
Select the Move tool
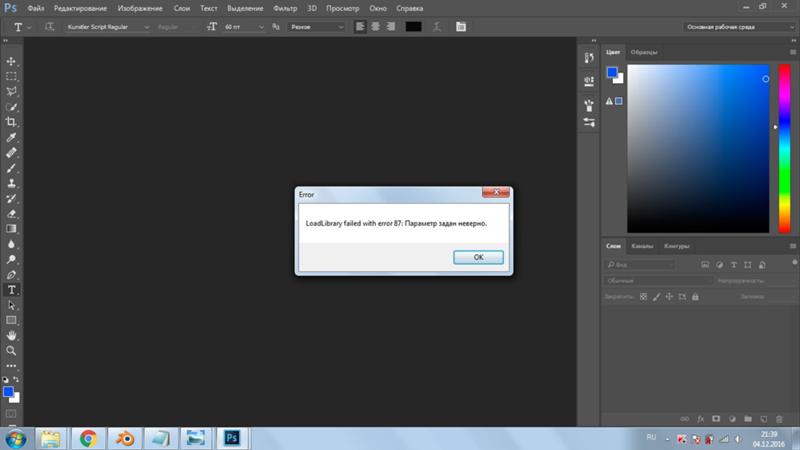click(x=11, y=61)
